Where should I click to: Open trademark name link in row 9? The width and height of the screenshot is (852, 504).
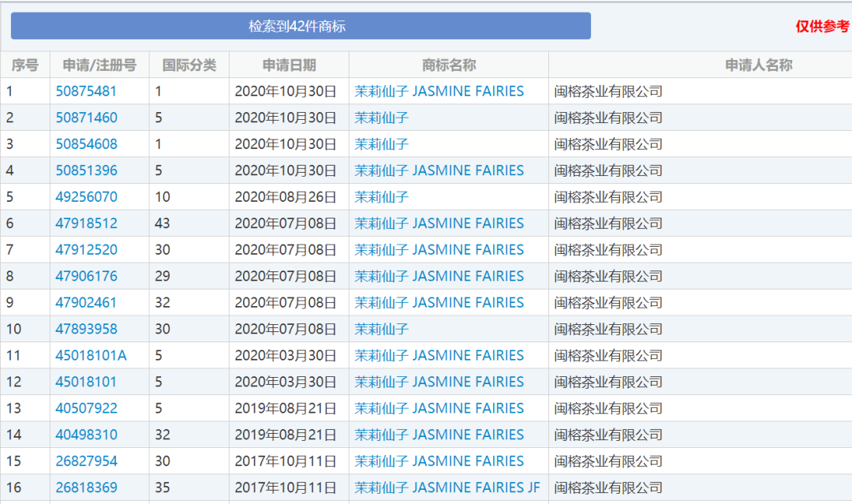pyautogui.click(x=439, y=303)
